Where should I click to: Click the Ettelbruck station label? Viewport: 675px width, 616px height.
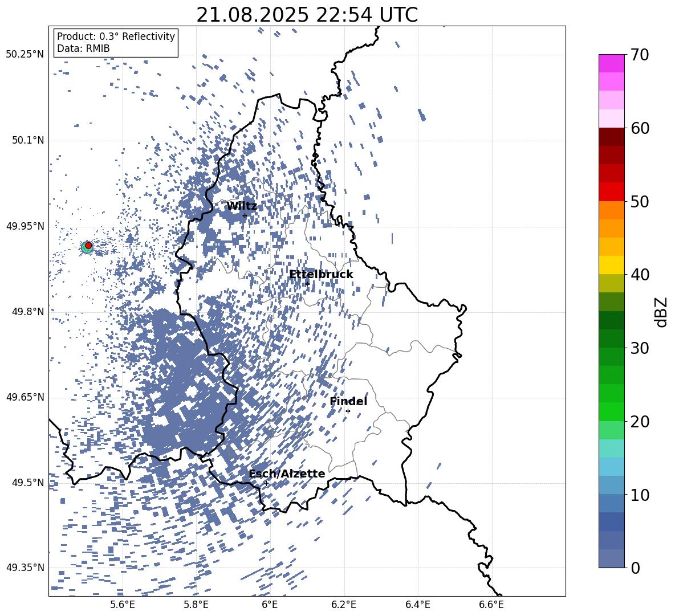pos(321,275)
